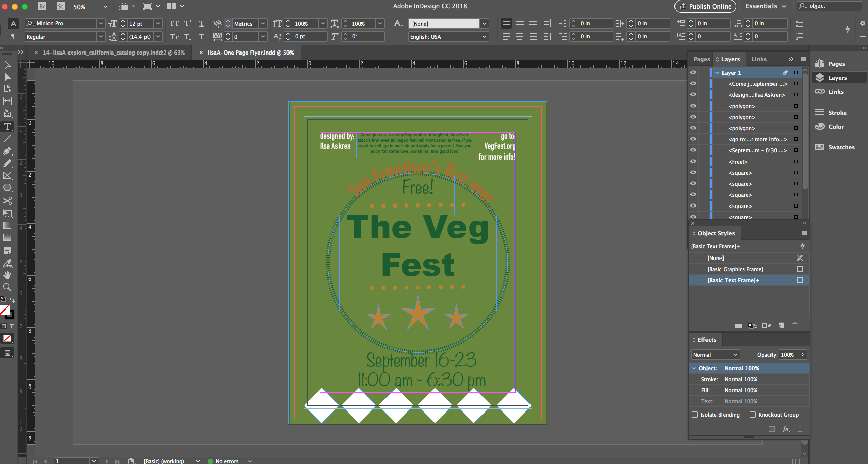Switch to the Layers tab in panel group
Screen dimensions: 868x464
[x=728, y=59]
